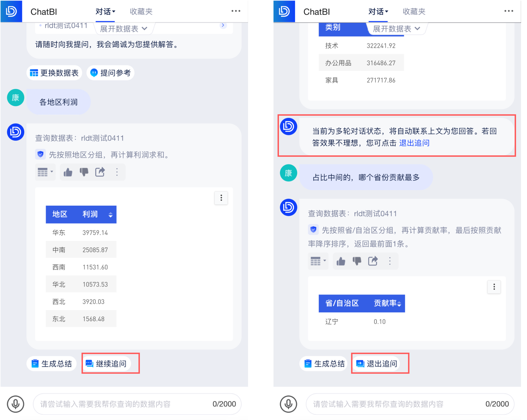The image size is (527, 420).
Task: Click 退出追问 link in multi-turn notice
Action: pyautogui.click(x=414, y=143)
